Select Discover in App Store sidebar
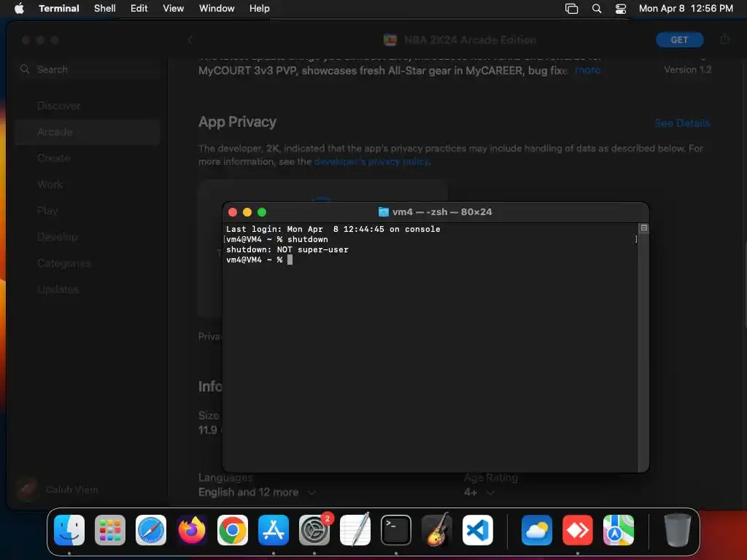747x560 pixels. pos(58,106)
